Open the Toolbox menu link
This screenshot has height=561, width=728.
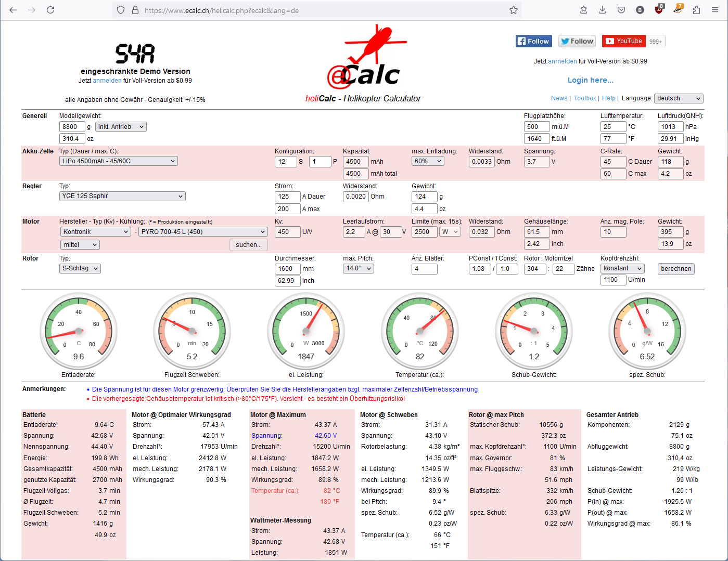(x=585, y=98)
